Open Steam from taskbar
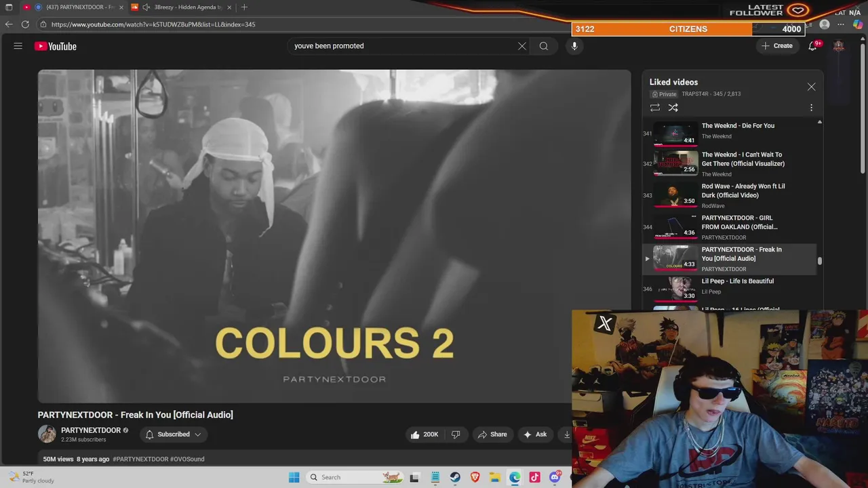Screen dimensions: 868x488 point(455,477)
